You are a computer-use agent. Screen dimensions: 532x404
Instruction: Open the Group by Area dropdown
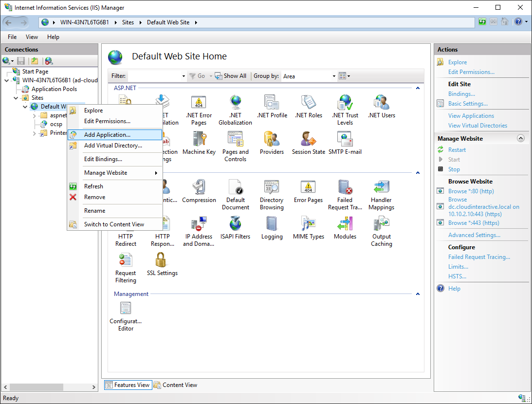pos(334,76)
